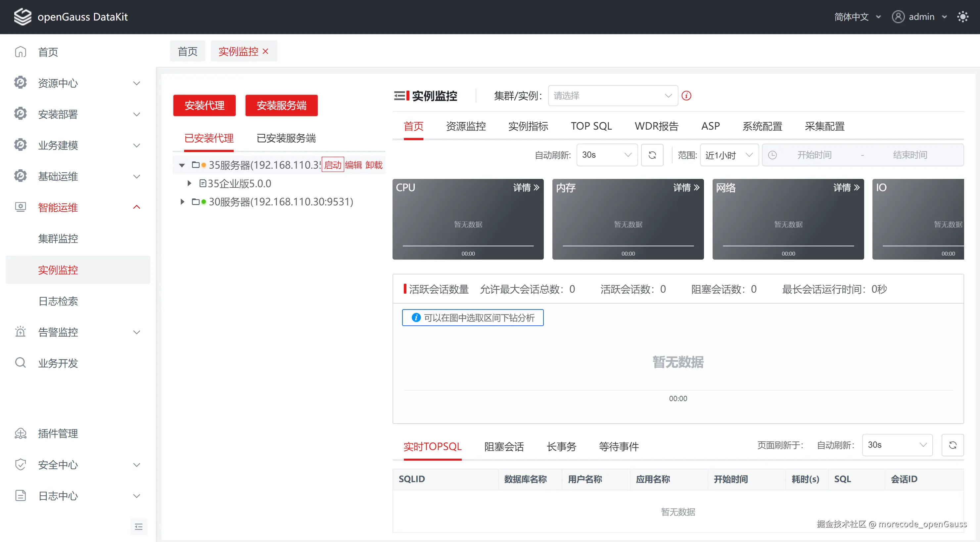980x542 pixels.
Task: Click the 安装代理 button
Action: [x=204, y=106]
